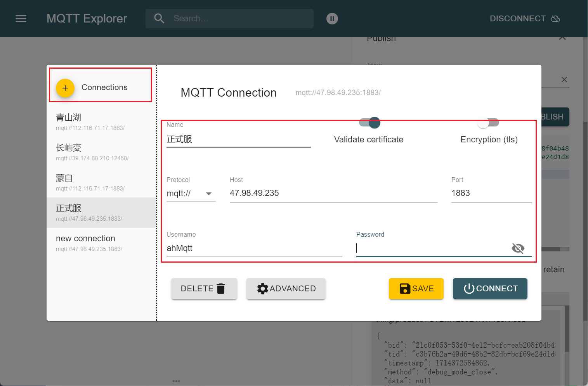Click the Delete button
The width and height of the screenshot is (588, 386).
pyautogui.click(x=204, y=289)
